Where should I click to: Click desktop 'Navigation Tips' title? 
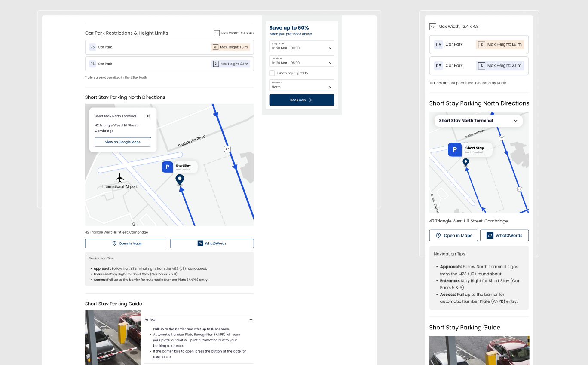point(101,259)
